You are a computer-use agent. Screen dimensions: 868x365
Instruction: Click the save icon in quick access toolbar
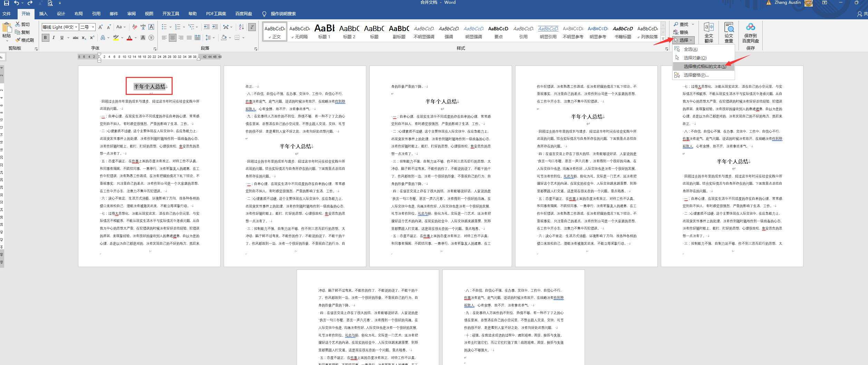click(x=6, y=3)
